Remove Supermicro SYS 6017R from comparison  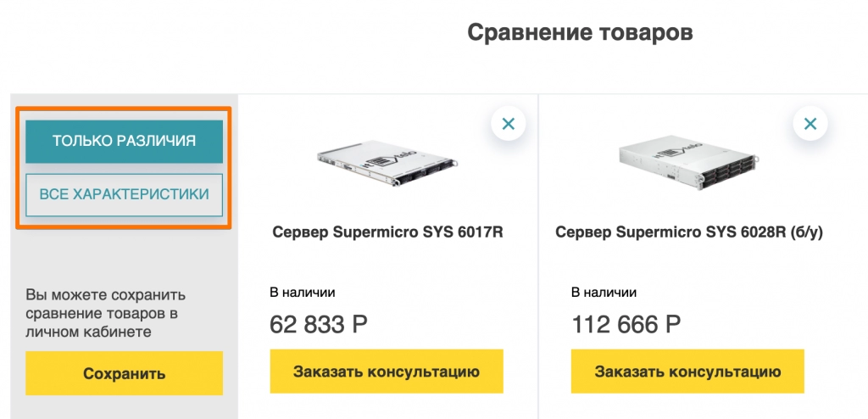(509, 123)
